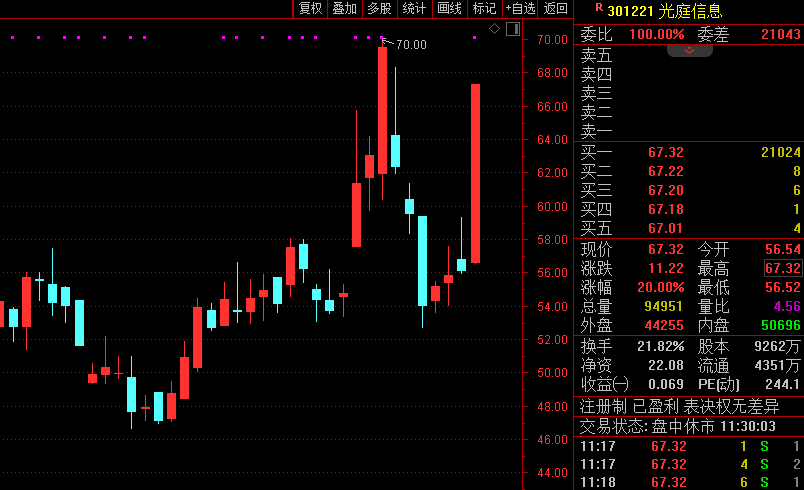Click the 委比 value 100.00%
Screen dimensions: 804x490
657,34
